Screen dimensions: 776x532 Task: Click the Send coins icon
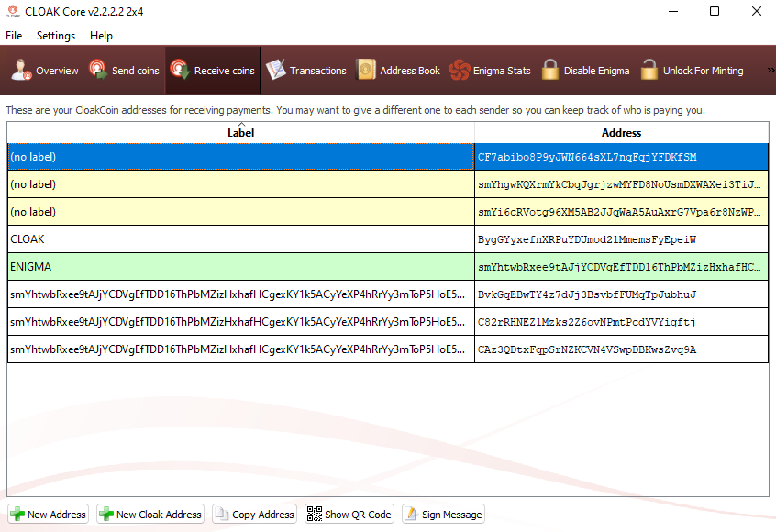[98, 70]
